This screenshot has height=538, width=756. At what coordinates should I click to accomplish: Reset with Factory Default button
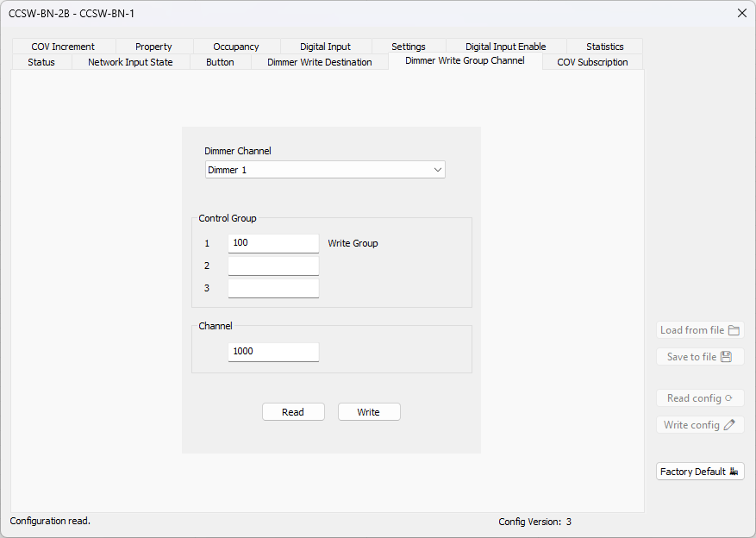[700, 472]
